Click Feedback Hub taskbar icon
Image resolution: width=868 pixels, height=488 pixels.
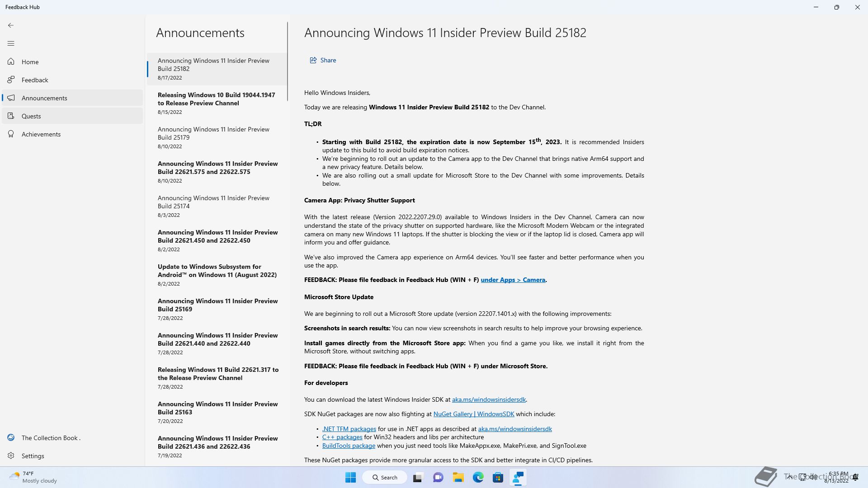click(518, 477)
